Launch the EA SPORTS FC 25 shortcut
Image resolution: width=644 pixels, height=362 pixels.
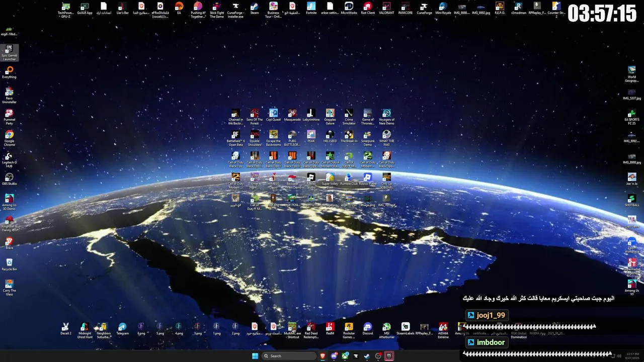[x=632, y=117]
